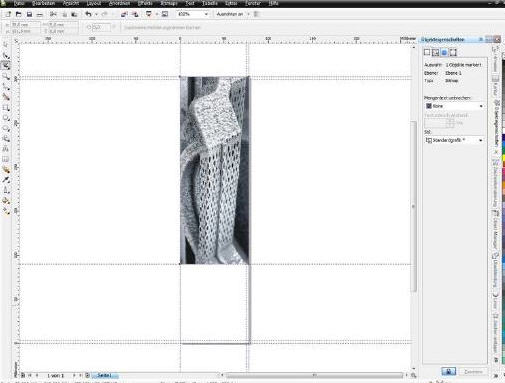This screenshot has height=383, width=505.
Task: Select the Zoom tool in the toolbox
Action: (6, 77)
